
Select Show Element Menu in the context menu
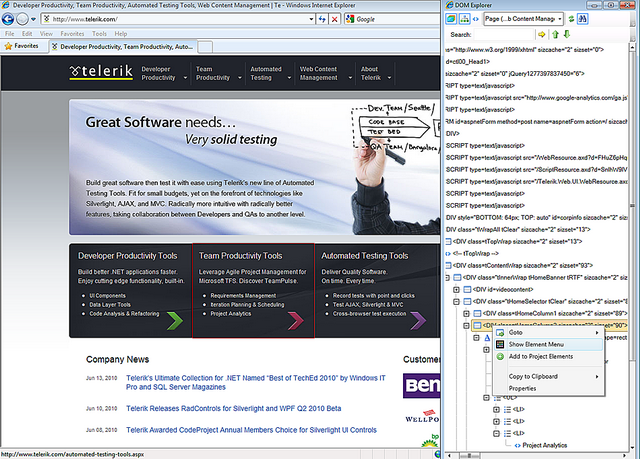tap(548, 345)
